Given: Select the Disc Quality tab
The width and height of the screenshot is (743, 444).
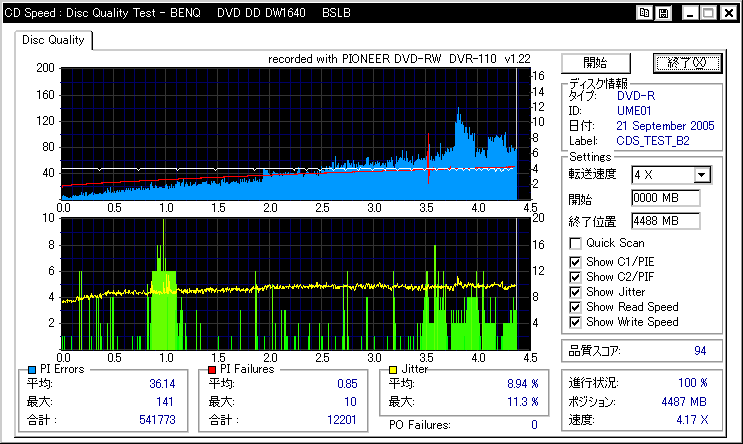Looking at the screenshot, I should click(x=53, y=40).
